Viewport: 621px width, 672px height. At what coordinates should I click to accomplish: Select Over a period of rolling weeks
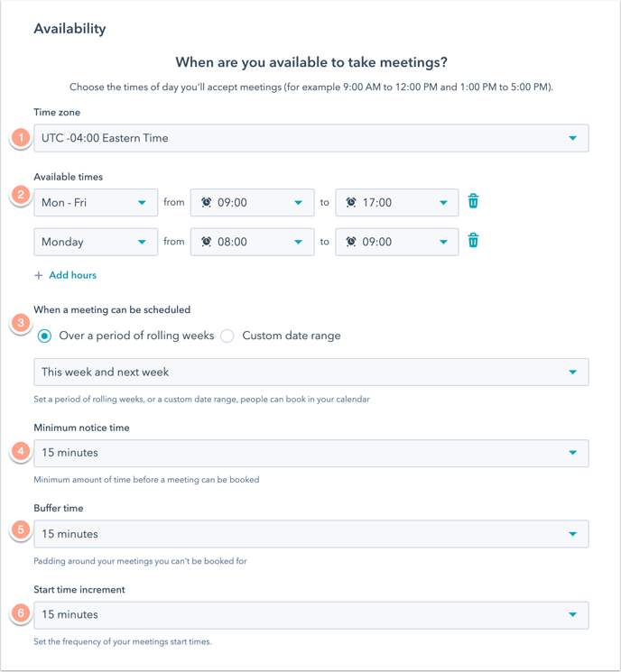point(44,336)
